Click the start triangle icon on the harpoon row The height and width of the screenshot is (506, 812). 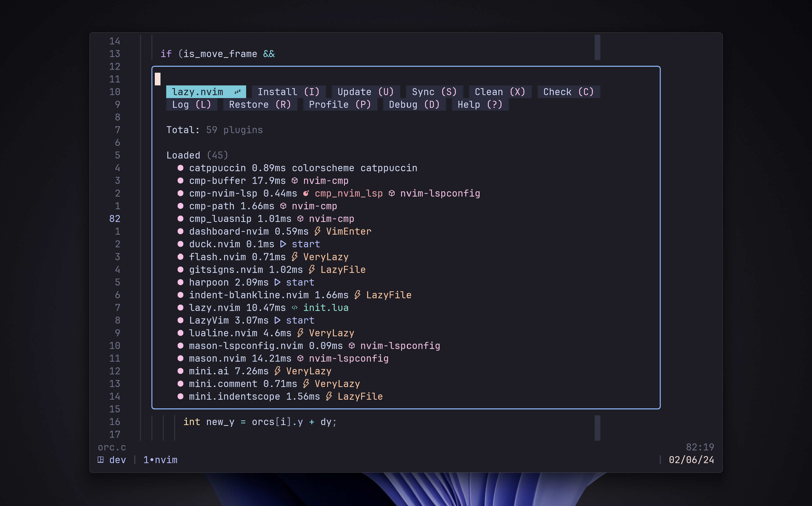pos(277,282)
